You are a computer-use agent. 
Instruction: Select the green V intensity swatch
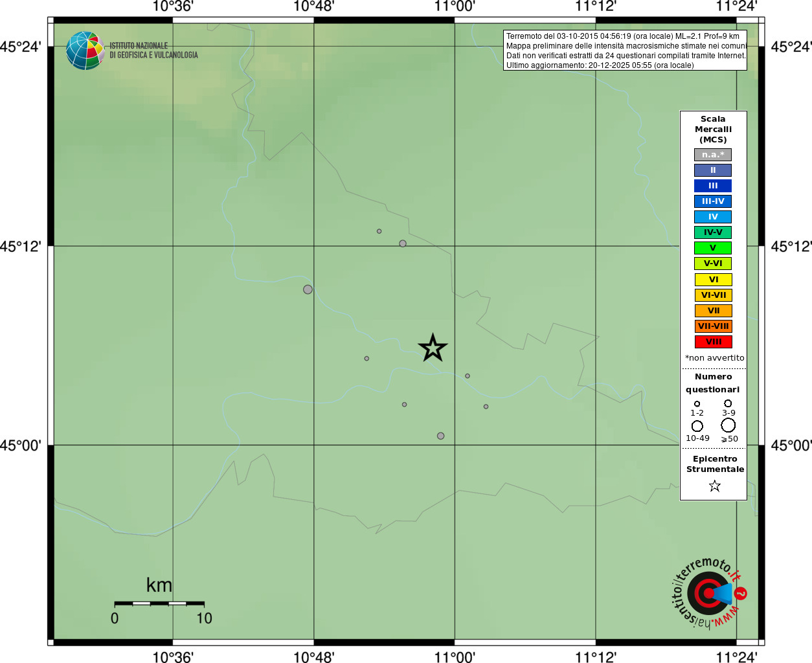tap(713, 248)
